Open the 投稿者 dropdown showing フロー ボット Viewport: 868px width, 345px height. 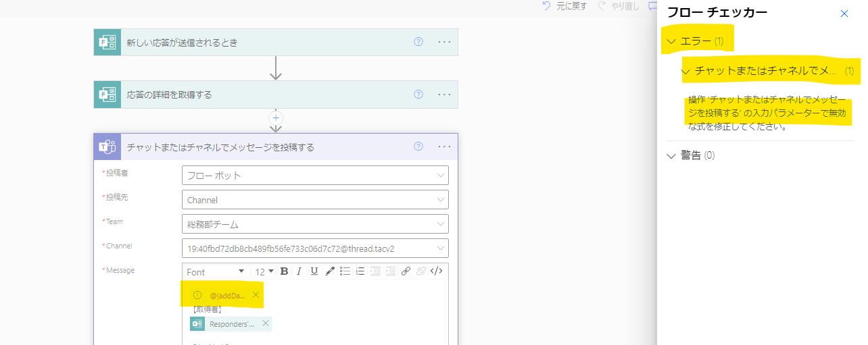(315, 176)
